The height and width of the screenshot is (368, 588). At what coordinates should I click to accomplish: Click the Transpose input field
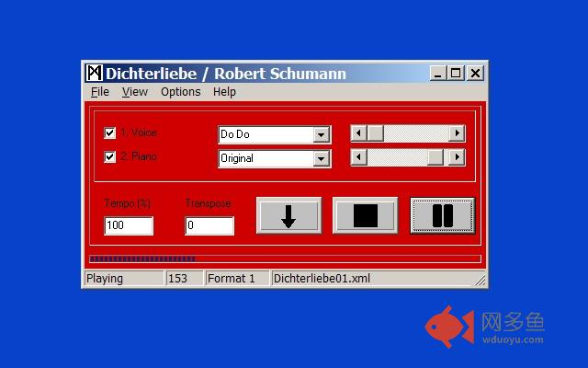(209, 225)
